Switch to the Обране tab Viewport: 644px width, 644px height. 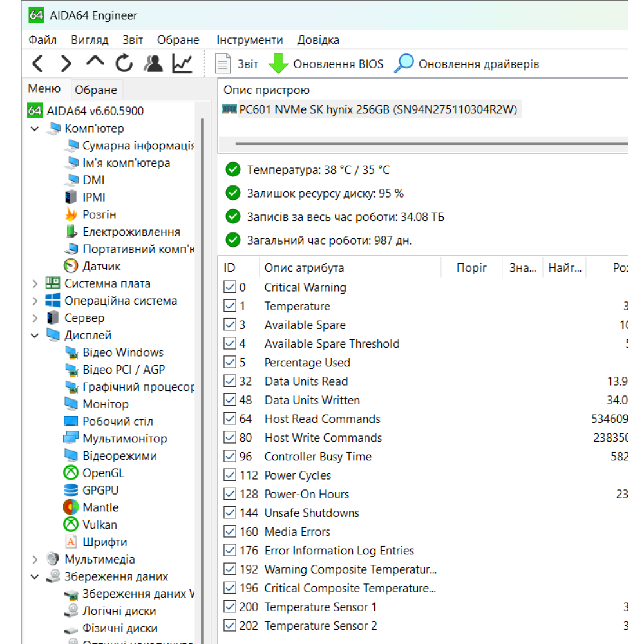click(95, 90)
